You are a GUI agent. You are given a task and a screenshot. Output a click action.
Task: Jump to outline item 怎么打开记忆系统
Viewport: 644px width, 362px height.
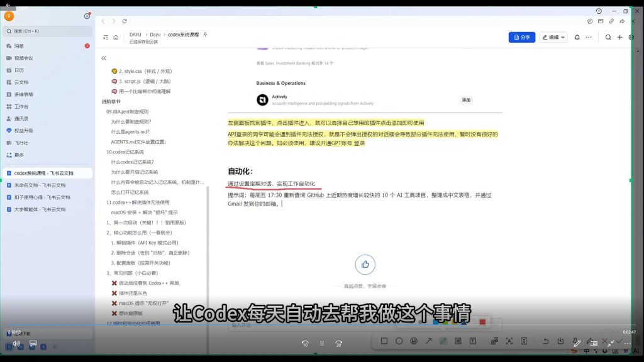click(130, 192)
